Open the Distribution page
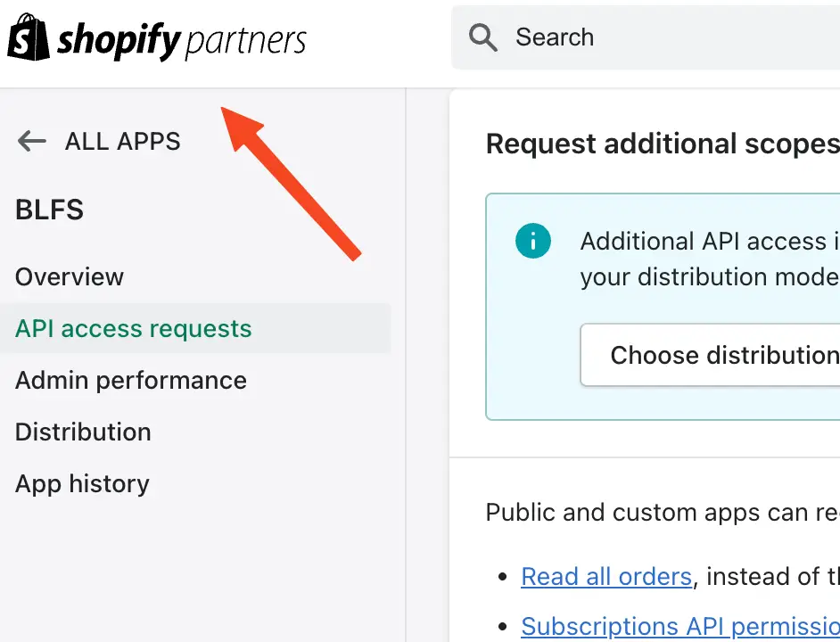The height and width of the screenshot is (642, 840). click(x=82, y=432)
